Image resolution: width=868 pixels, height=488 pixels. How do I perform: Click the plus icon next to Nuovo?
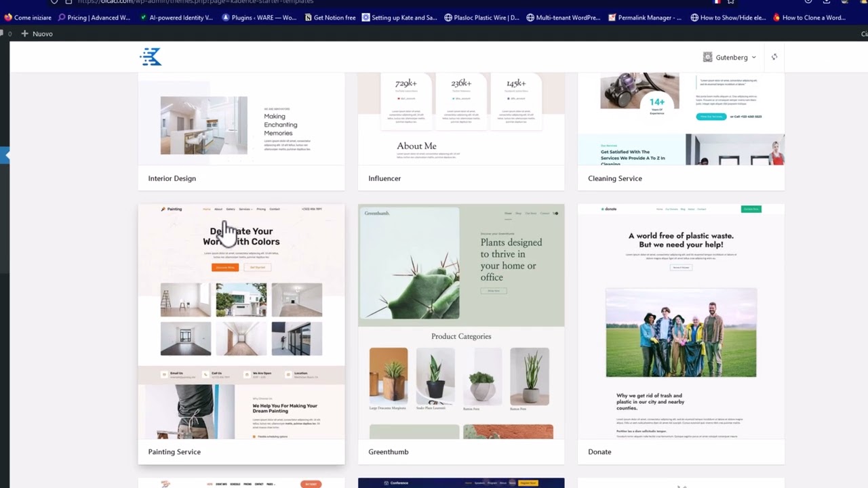pos(24,33)
